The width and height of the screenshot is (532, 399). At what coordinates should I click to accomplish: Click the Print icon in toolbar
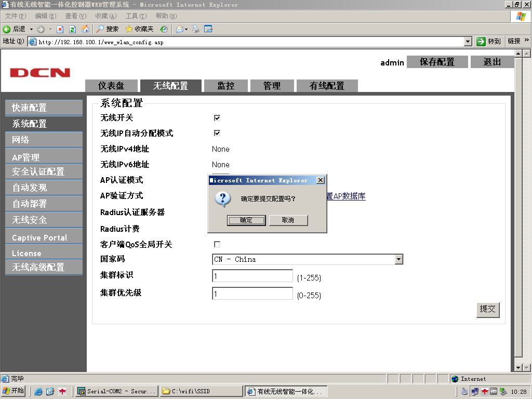[196, 29]
